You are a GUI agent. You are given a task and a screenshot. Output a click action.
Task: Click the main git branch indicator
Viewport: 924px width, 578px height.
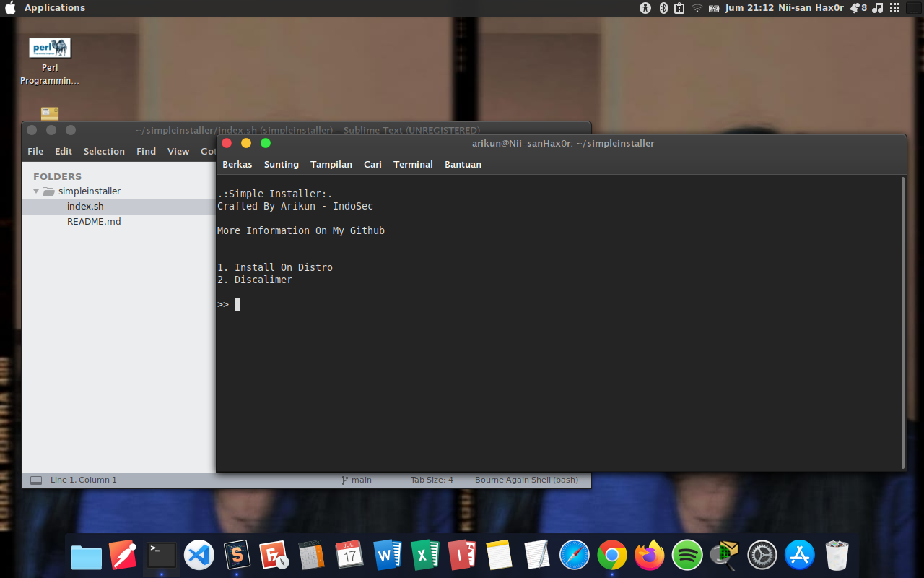(x=357, y=479)
